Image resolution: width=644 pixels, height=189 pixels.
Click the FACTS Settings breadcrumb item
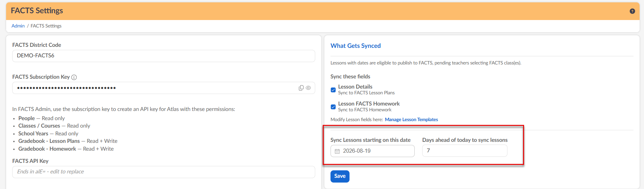point(46,26)
